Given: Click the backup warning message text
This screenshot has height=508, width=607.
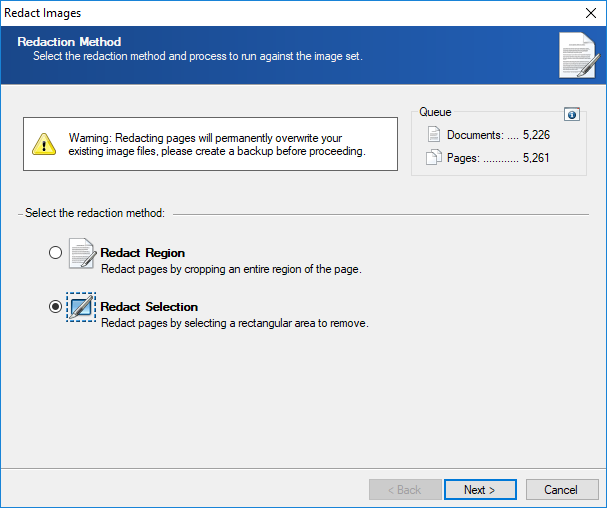Looking at the screenshot, I should point(217,144).
